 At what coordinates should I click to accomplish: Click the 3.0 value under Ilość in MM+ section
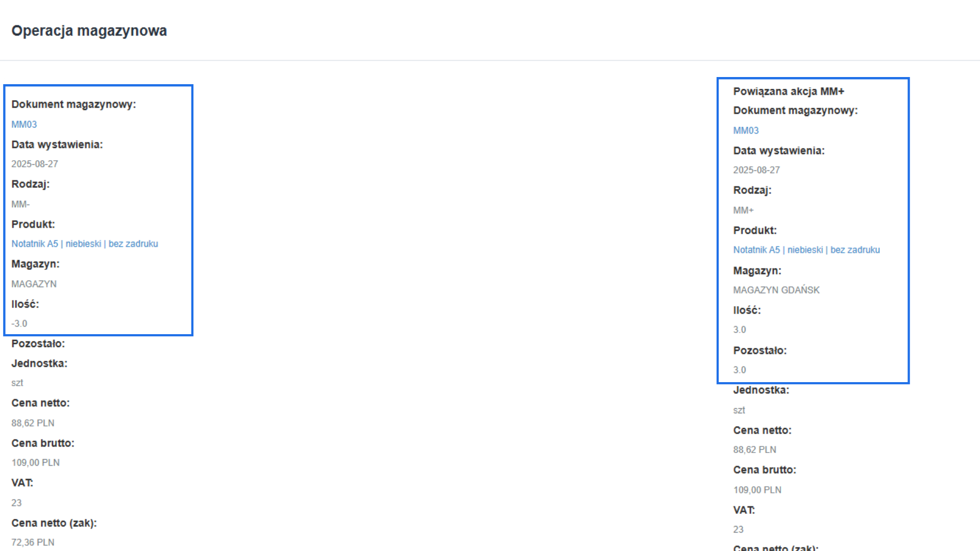tap(740, 330)
